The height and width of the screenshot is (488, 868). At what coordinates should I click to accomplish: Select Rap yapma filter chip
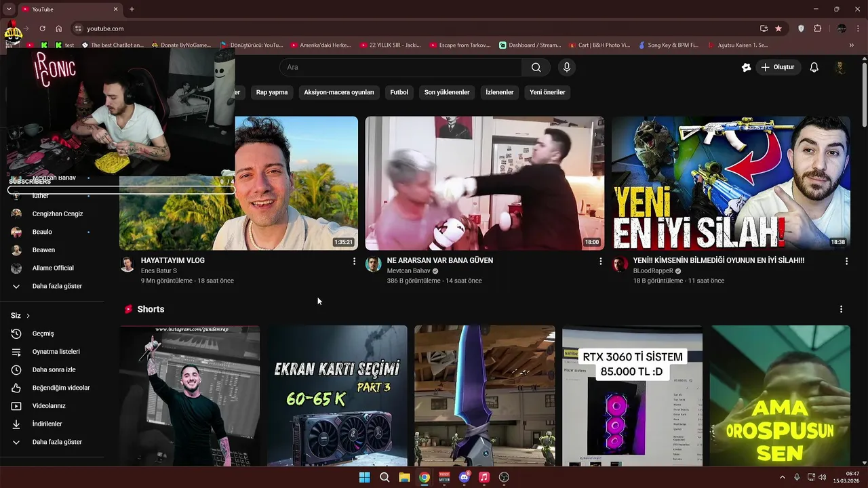click(272, 92)
